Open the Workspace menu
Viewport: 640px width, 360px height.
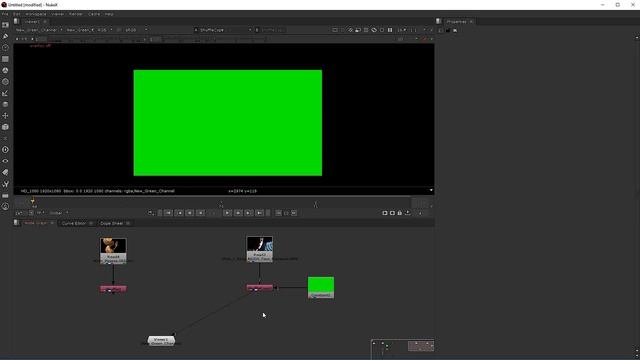point(36,14)
